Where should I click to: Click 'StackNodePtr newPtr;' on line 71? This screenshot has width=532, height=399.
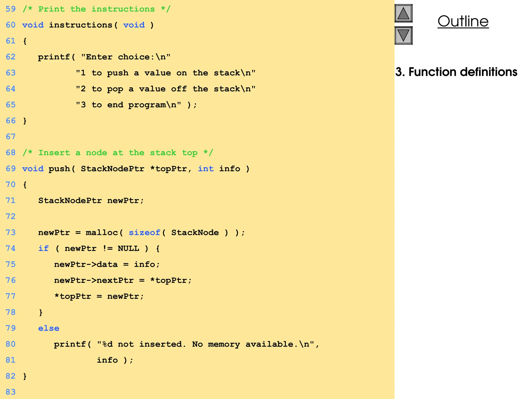click(91, 201)
